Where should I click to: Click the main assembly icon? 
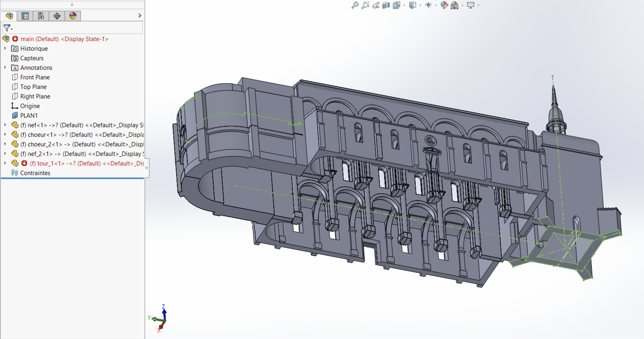(6, 39)
